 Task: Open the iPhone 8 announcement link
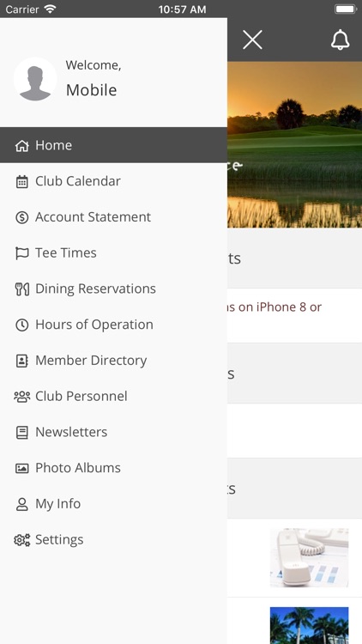(x=275, y=307)
